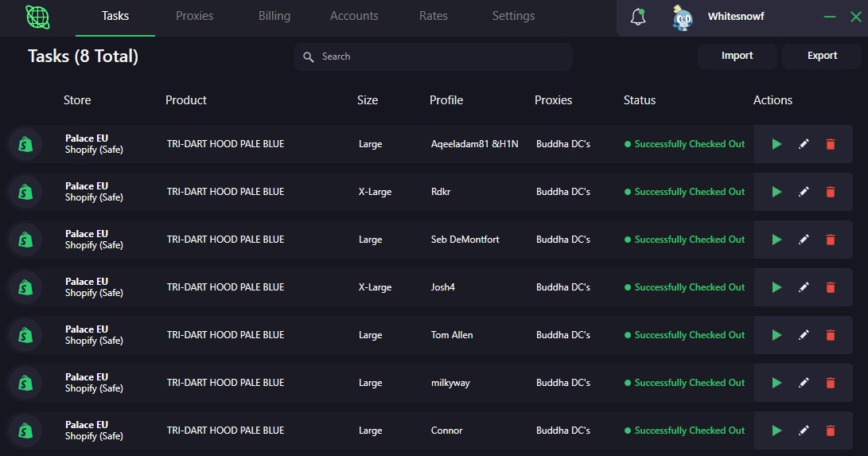Click the Shopify icon in Josh4 row

pyautogui.click(x=25, y=287)
